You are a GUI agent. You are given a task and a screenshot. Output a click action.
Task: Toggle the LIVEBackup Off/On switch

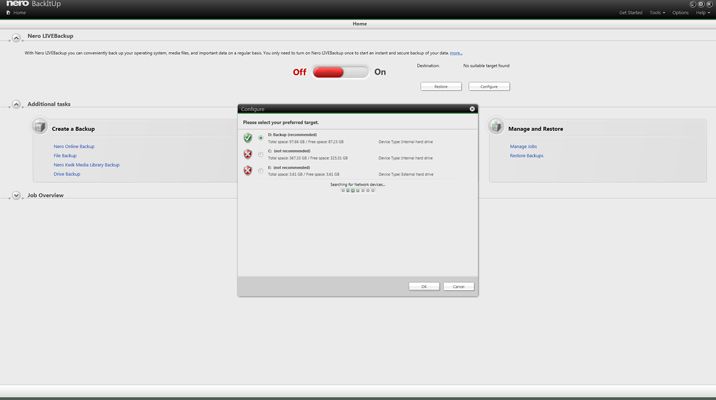pyautogui.click(x=340, y=72)
